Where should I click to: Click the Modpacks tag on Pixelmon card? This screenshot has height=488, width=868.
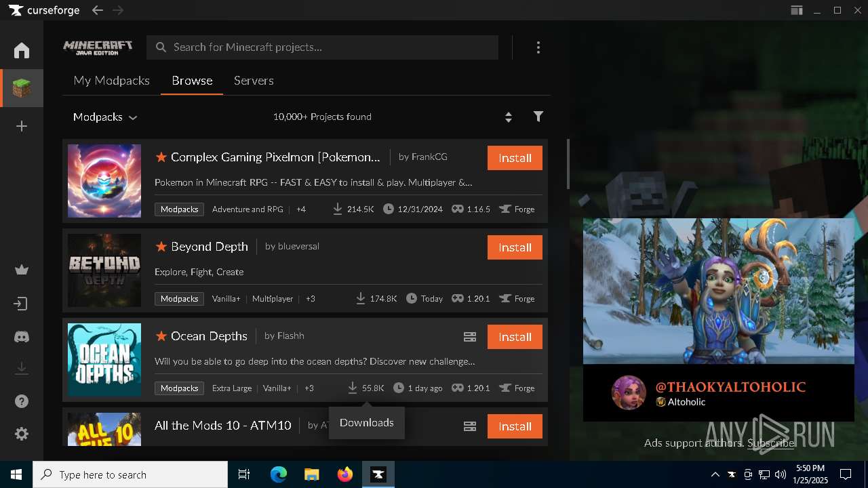click(x=179, y=209)
